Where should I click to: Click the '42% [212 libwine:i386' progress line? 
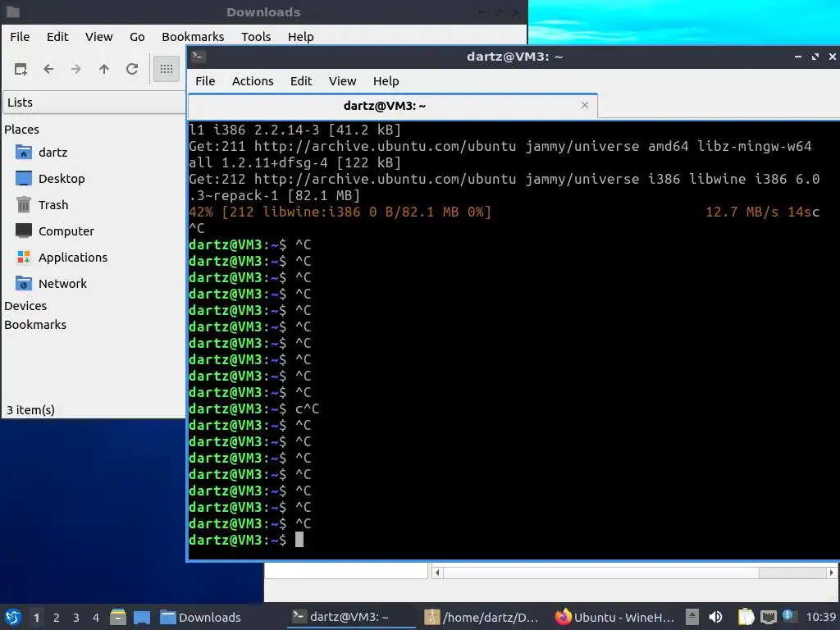pos(340,212)
